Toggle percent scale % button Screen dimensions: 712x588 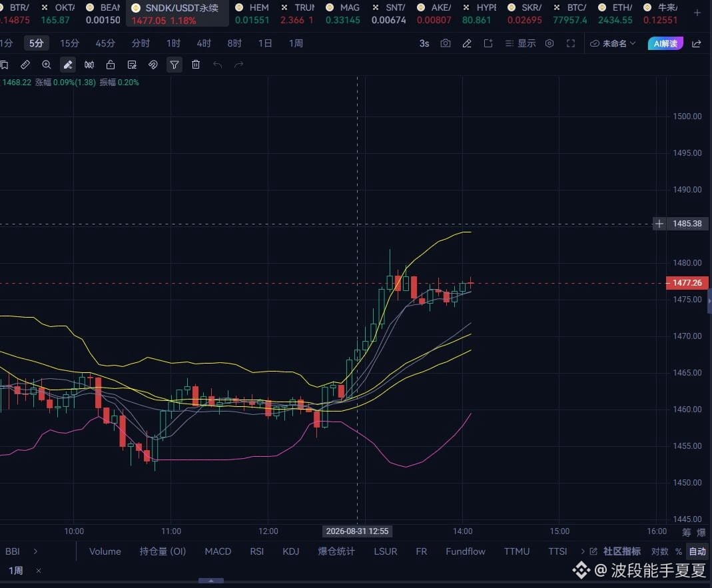(679, 551)
